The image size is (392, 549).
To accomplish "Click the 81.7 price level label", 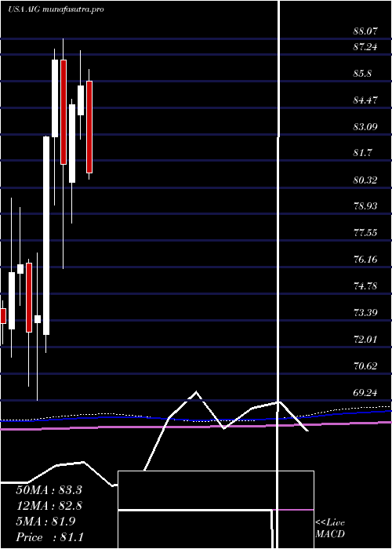I will [362, 153].
